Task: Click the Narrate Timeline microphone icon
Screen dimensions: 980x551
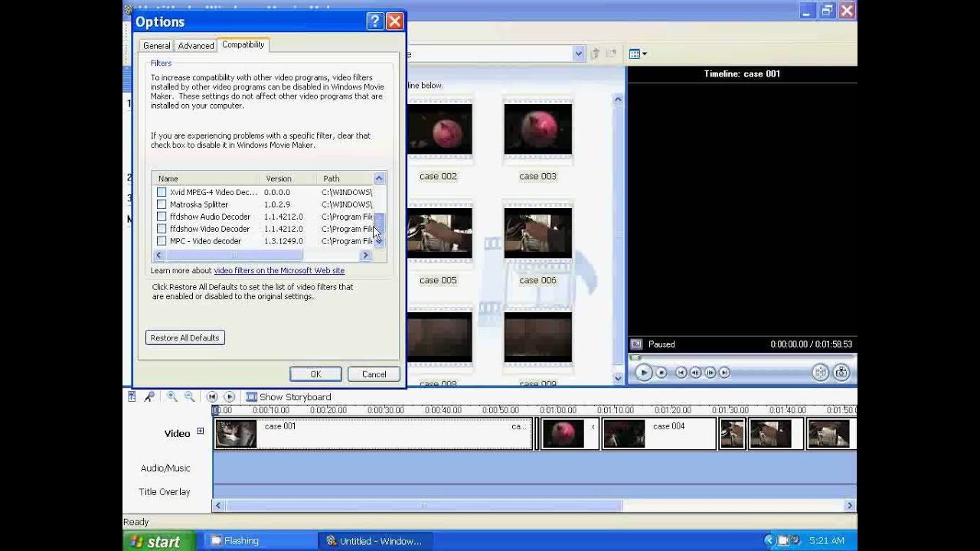Action: [149, 396]
